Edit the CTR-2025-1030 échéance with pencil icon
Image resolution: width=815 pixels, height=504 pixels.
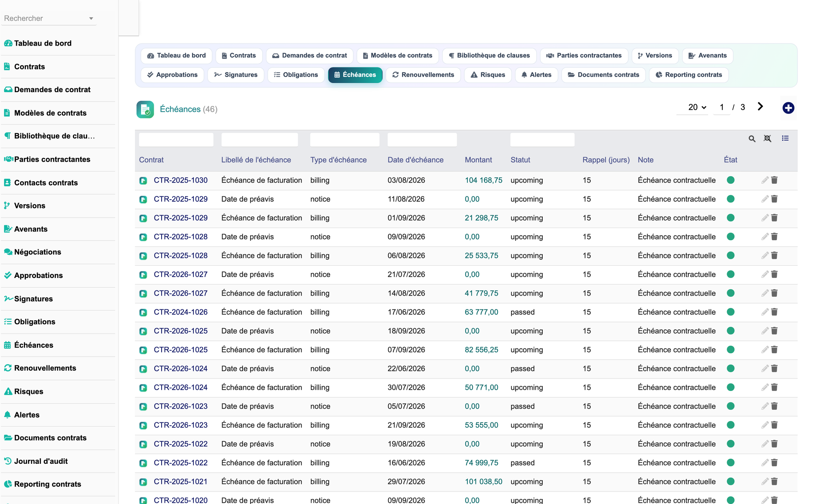click(x=765, y=180)
